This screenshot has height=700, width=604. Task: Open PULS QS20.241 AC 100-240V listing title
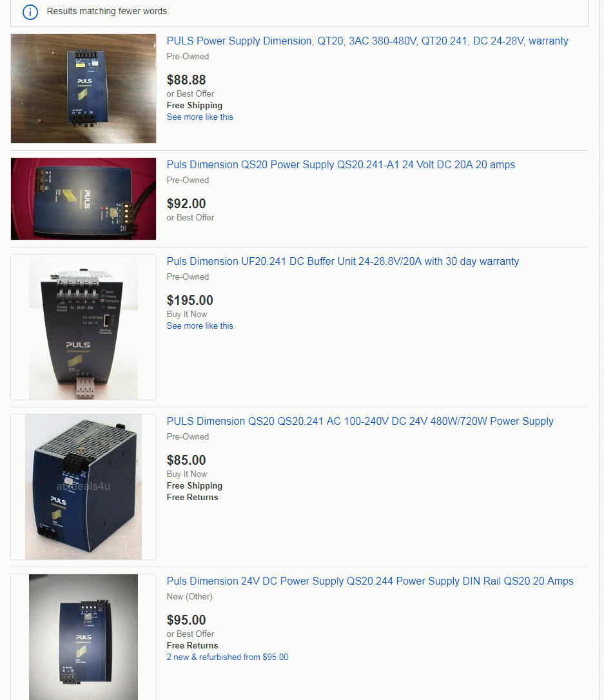point(360,421)
